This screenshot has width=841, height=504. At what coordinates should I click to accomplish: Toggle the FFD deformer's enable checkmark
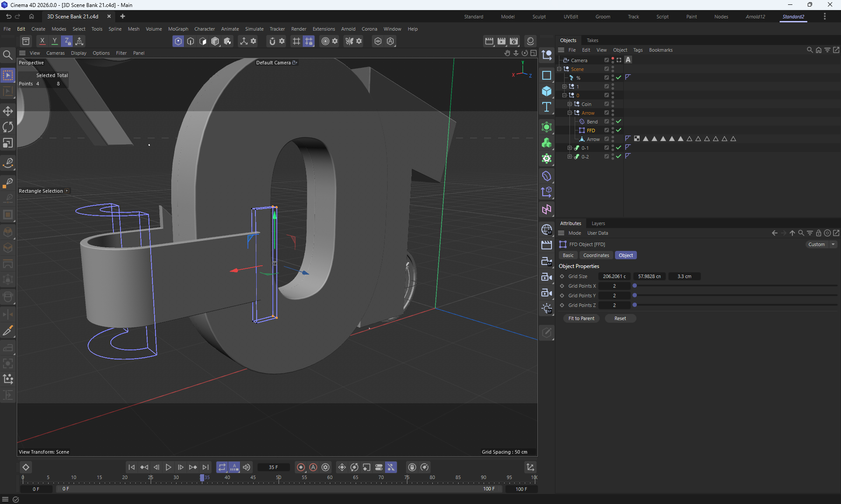click(x=618, y=130)
